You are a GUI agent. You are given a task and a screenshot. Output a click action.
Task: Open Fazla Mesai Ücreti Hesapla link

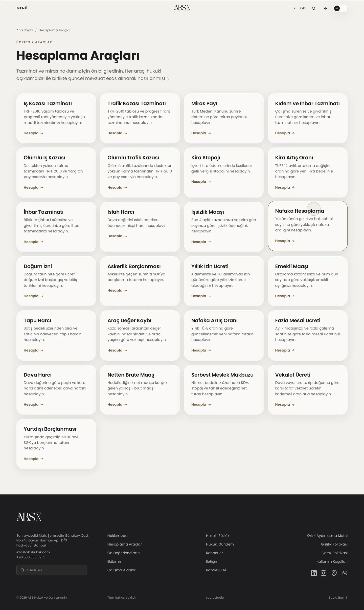pos(285,351)
